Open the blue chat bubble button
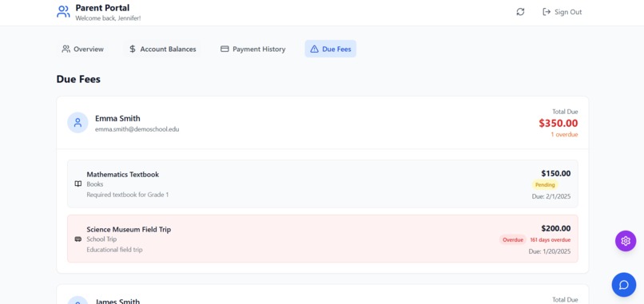Screen dimensions: 644x304 pyautogui.click(x=624, y=285)
